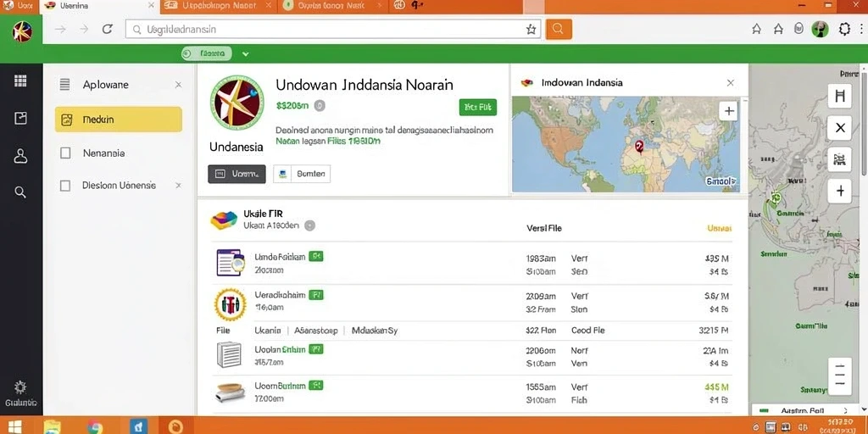Switch to the Ukanie tab

(x=268, y=331)
